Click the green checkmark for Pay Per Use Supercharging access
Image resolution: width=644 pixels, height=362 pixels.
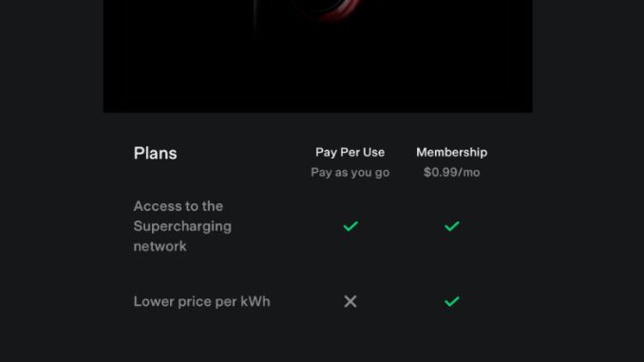coord(350,226)
